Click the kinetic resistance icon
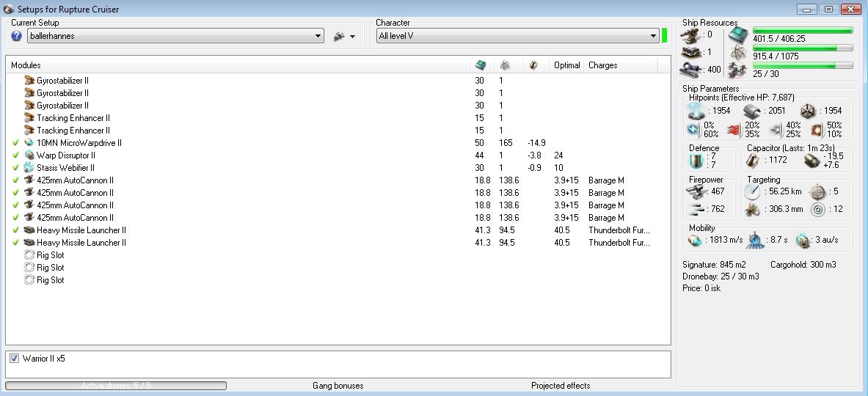The height and width of the screenshot is (396, 868). (775, 130)
